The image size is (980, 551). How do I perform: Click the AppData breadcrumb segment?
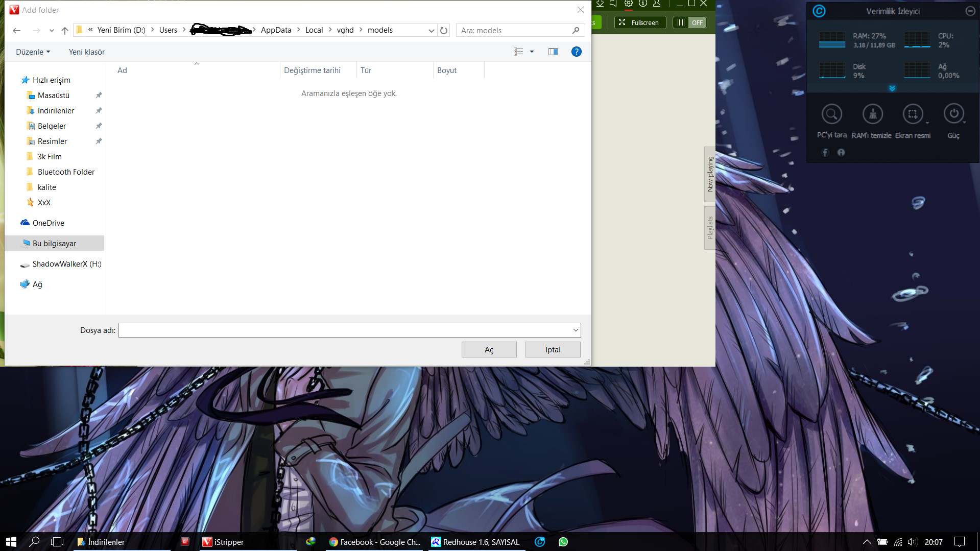point(276,30)
